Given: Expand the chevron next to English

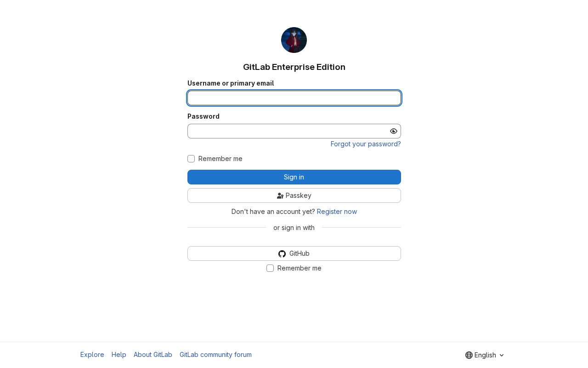Looking at the screenshot, I should pos(502,355).
